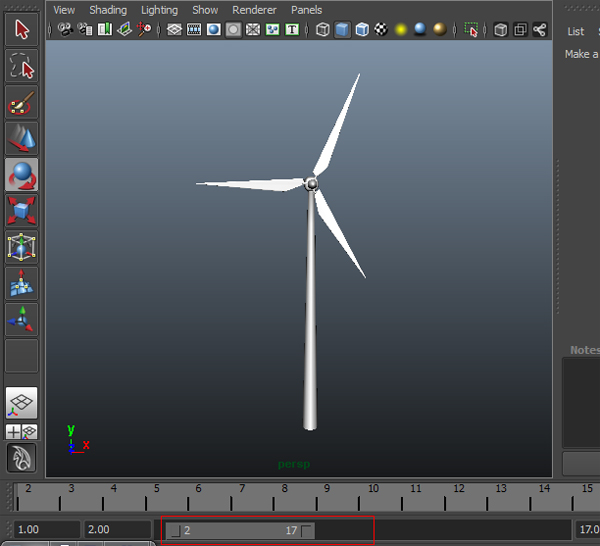The height and width of the screenshot is (546, 600).
Task: Enable High Quality rendering gold sphere
Action: (440, 29)
